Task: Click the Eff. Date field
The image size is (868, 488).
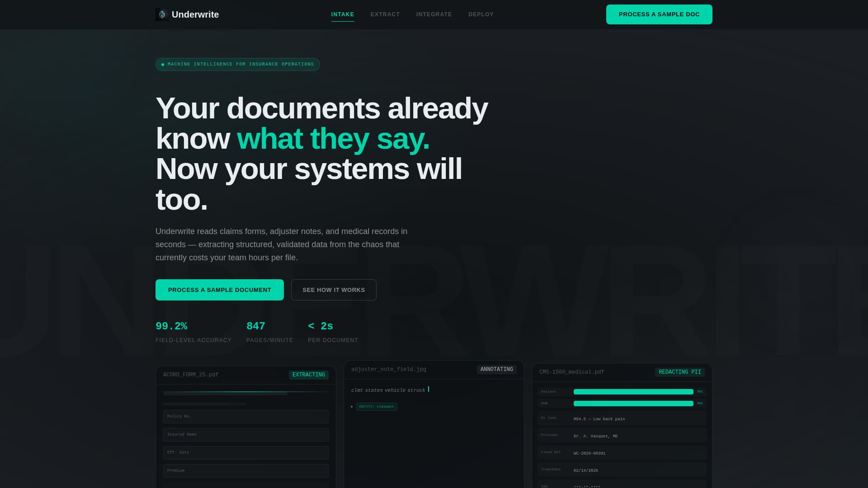Action: pyautogui.click(x=246, y=452)
